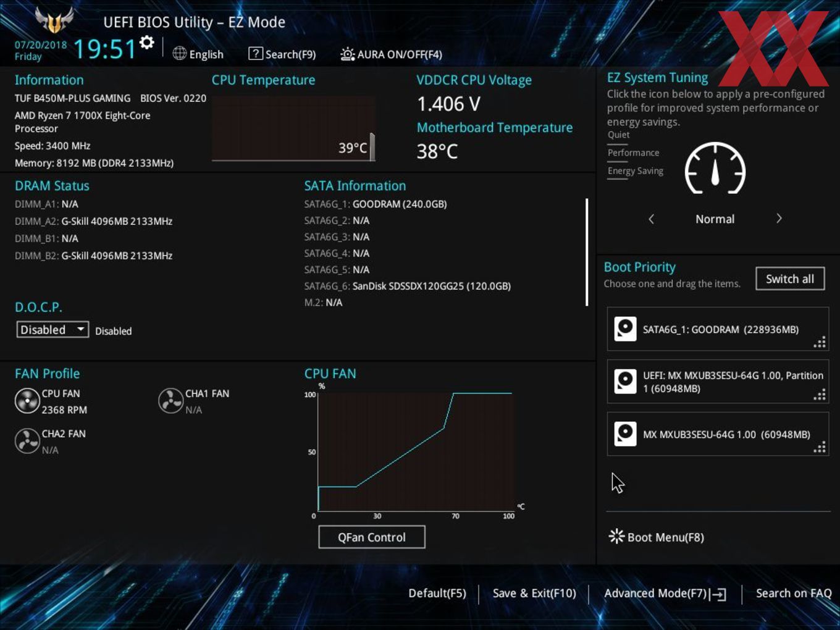Image resolution: width=840 pixels, height=630 pixels.
Task: Click Save & Exit(F10)
Action: click(534, 593)
